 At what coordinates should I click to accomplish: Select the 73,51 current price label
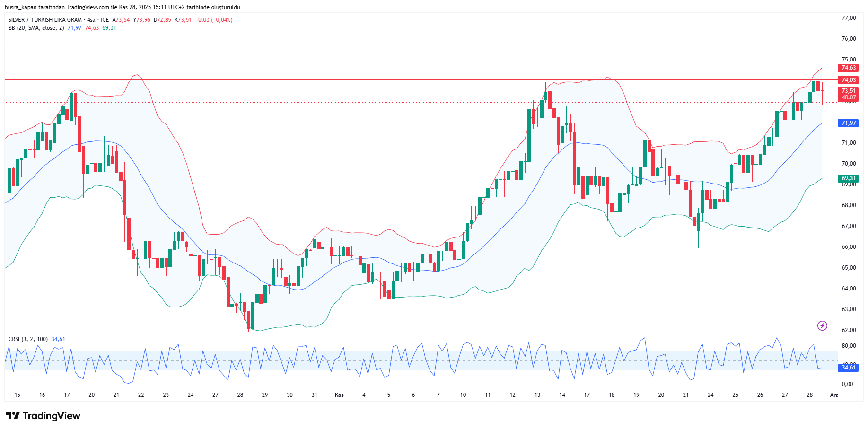[x=849, y=91]
